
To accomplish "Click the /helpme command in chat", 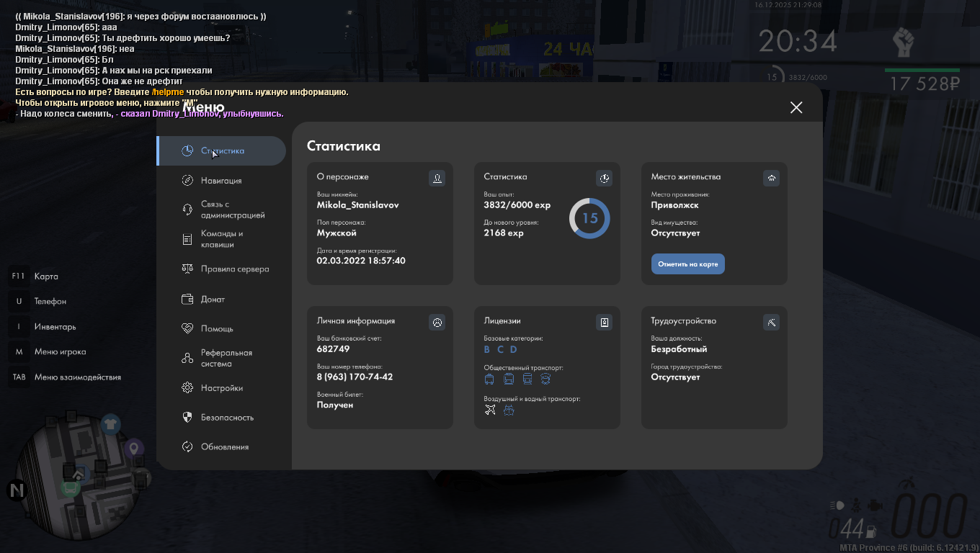I will click(x=167, y=92).
